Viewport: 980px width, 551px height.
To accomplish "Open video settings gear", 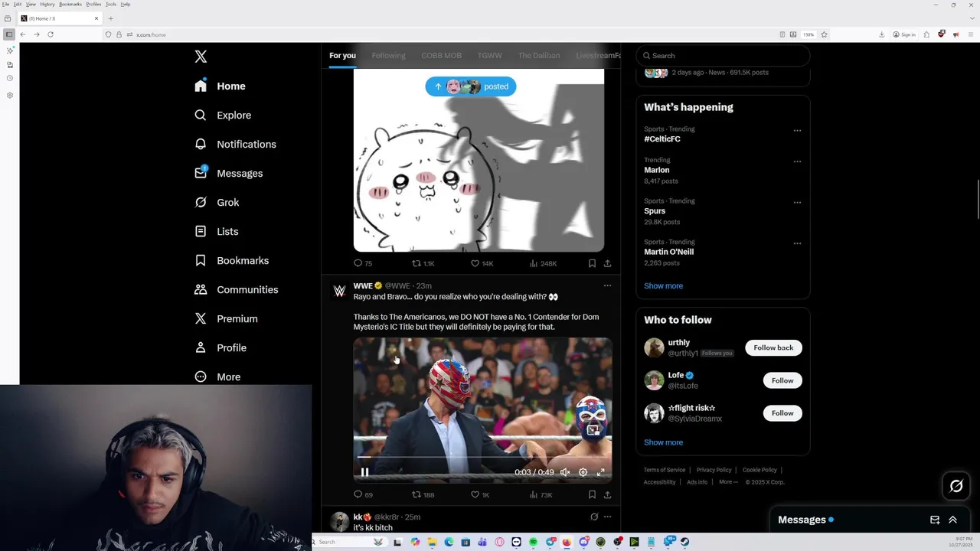I will click(583, 472).
